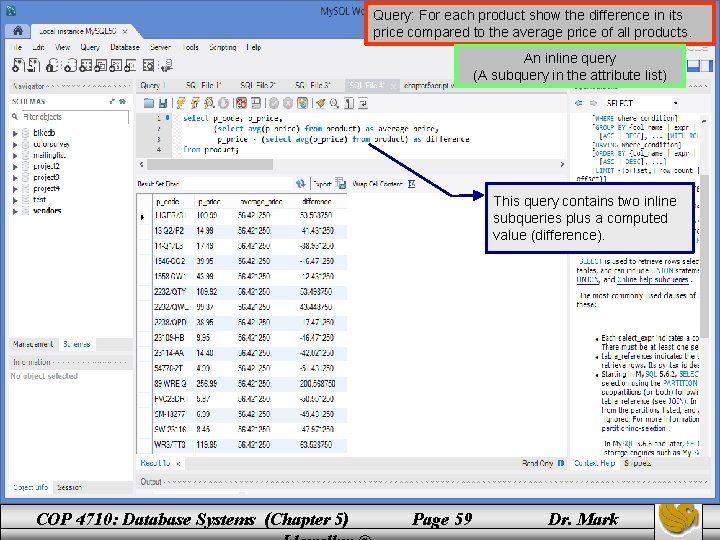The width and height of the screenshot is (720, 540).
Task: Run Explain on statement using the magnifier lightning icon
Action: coord(209,103)
